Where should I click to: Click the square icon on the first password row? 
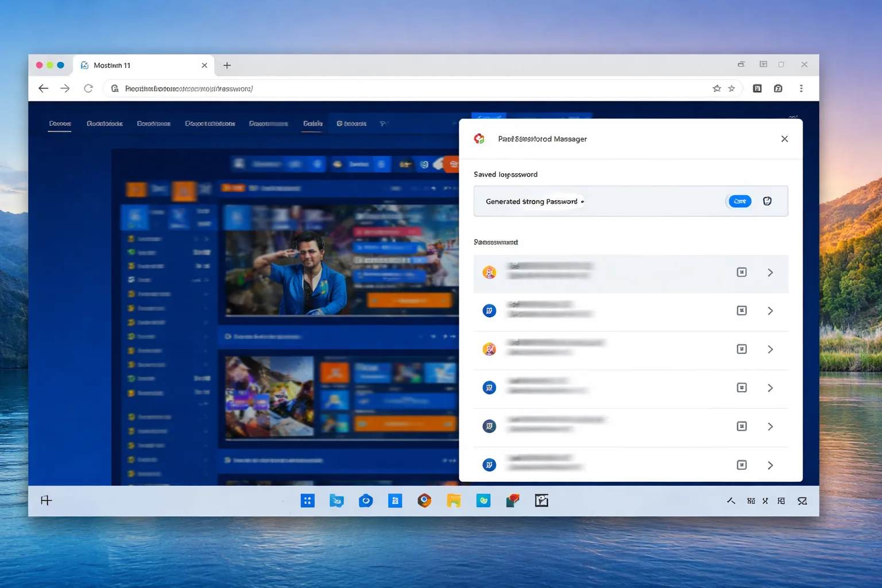742,272
